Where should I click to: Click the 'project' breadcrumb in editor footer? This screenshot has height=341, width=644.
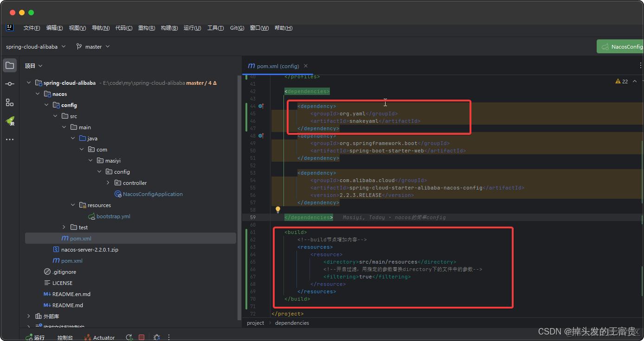[255, 323]
